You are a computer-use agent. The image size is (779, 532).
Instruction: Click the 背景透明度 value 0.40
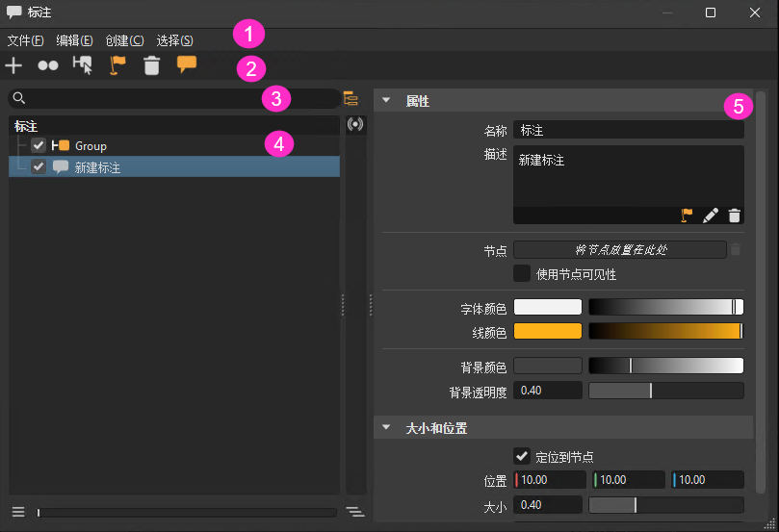(548, 391)
